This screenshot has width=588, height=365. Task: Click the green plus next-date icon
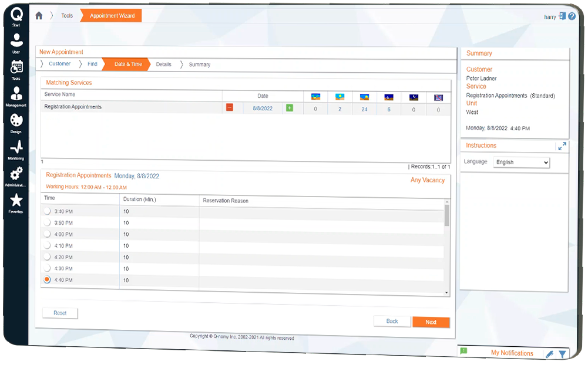tap(290, 108)
